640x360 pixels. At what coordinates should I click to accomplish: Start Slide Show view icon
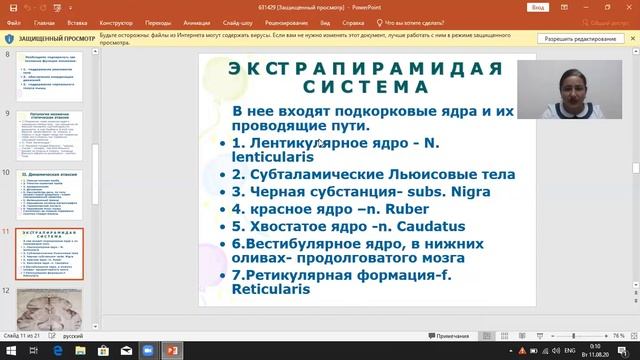540,336
